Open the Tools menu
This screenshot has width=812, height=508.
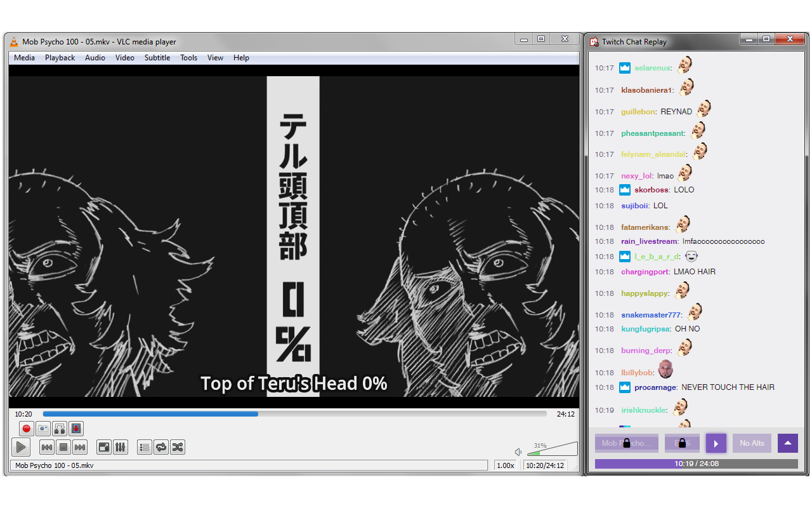click(188, 58)
